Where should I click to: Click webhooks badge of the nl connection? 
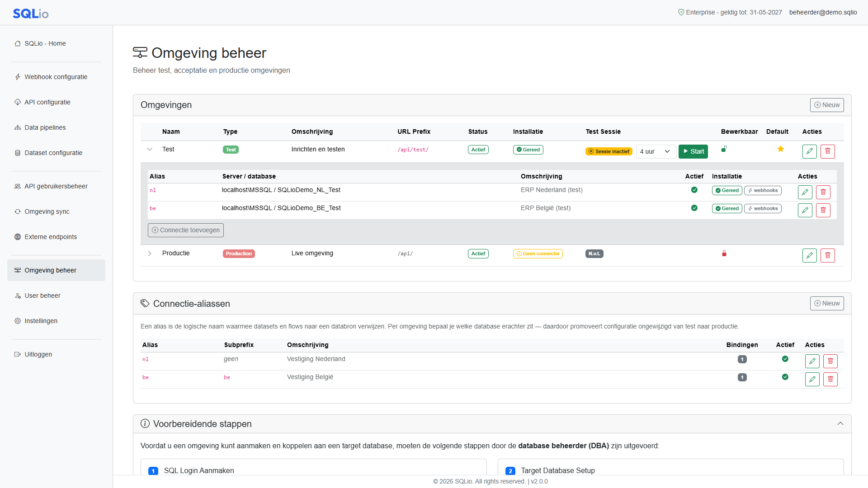tap(763, 190)
